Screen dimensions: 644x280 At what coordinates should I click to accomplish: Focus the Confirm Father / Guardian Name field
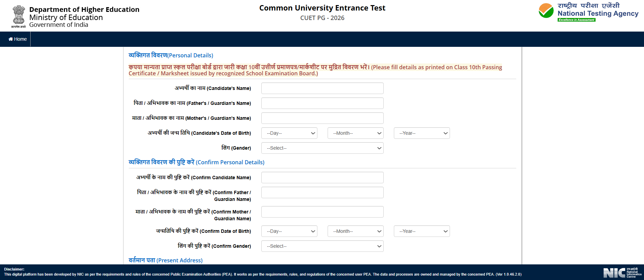(x=322, y=192)
